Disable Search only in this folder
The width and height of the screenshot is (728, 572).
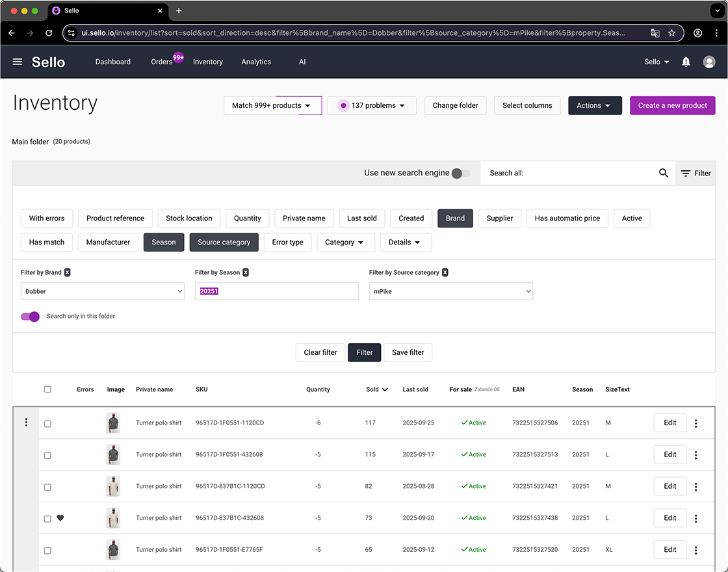click(30, 315)
